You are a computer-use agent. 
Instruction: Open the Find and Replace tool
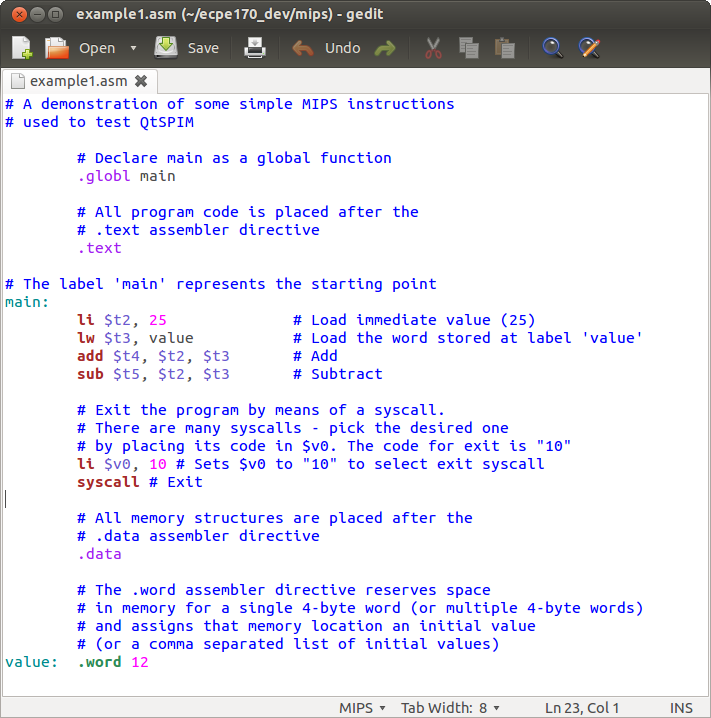pyautogui.click(x=589, y=48)
